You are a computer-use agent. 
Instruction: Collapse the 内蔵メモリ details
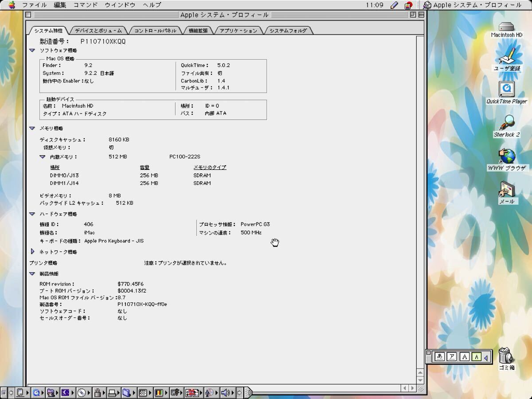tap(42, 156)
